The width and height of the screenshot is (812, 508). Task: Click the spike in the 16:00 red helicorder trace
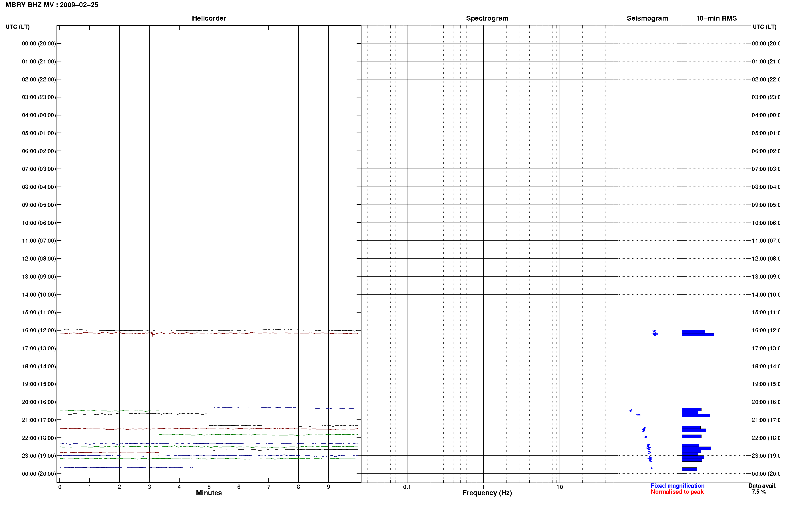152,333
